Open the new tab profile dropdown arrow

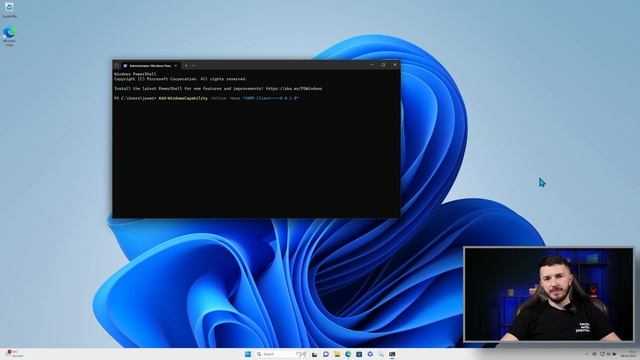pyautogui.click(x=194, y=65)
